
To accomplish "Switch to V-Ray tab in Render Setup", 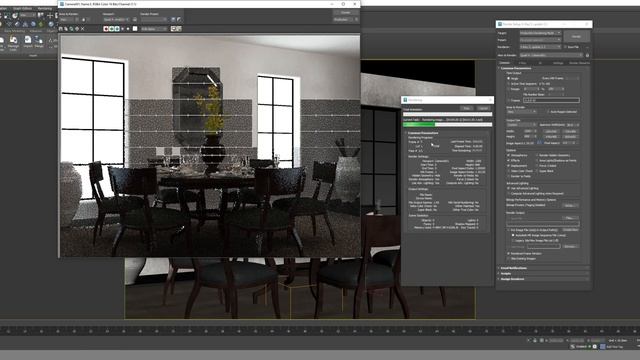I will tap(522, 63).
